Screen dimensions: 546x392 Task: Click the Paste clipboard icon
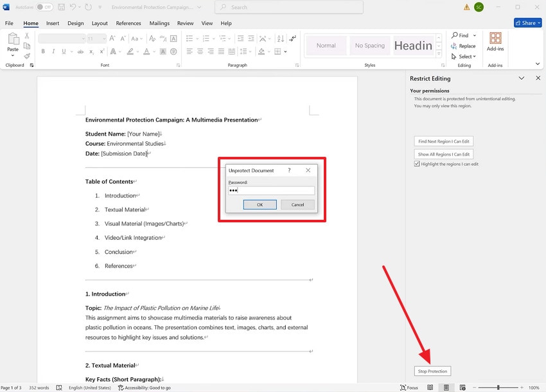[x=13, y=39]
